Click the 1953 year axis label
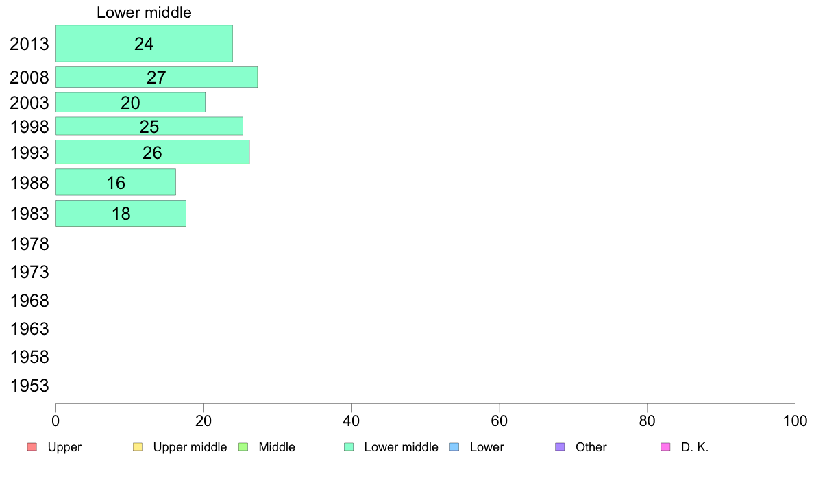 pyautogui.click(x=29, y=386)
